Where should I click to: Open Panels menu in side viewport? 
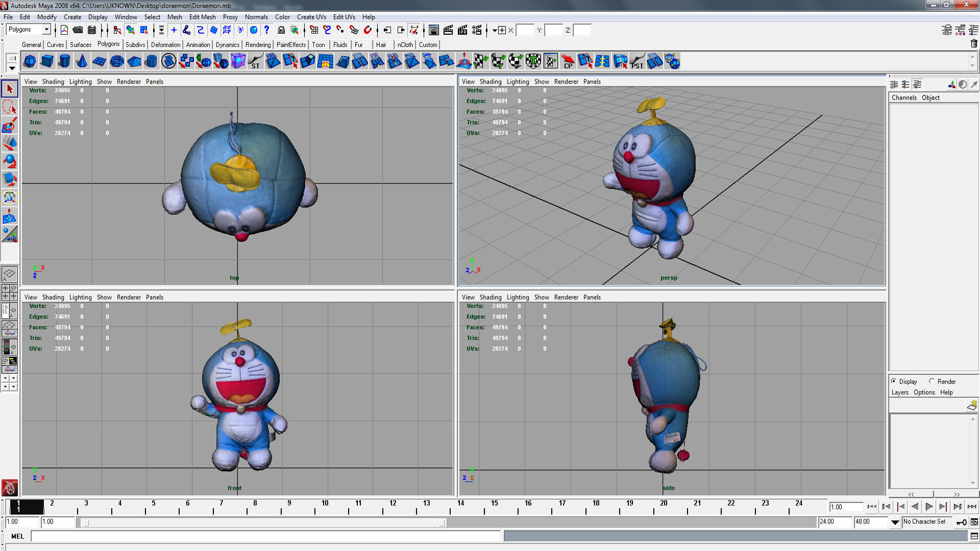pyautogui.click(x=592, y=297)
